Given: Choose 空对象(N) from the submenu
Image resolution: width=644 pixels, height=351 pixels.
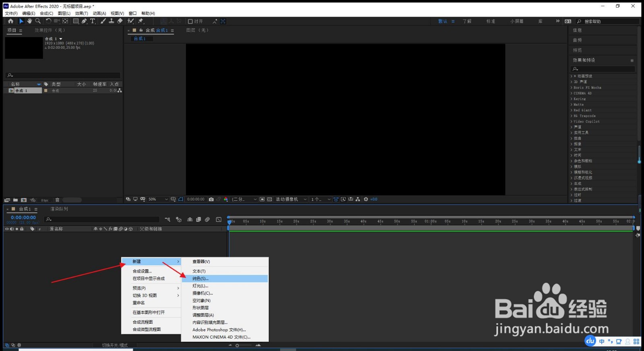Looking at the screenshot, I should coord(225,300).
